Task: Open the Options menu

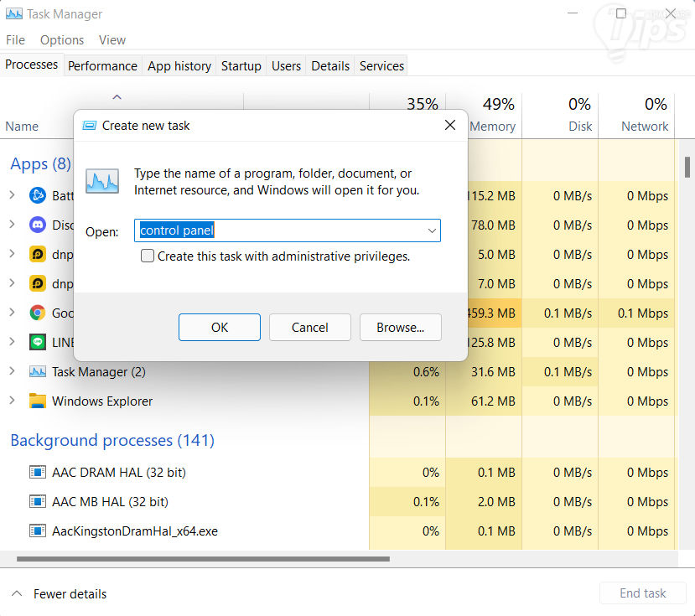Action: [61, 39]
